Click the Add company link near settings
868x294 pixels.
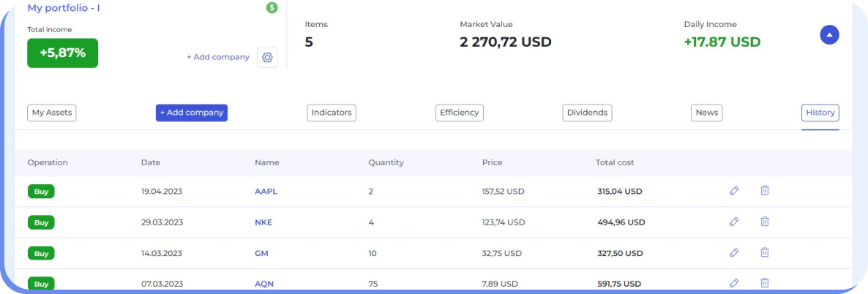point(217,57)
